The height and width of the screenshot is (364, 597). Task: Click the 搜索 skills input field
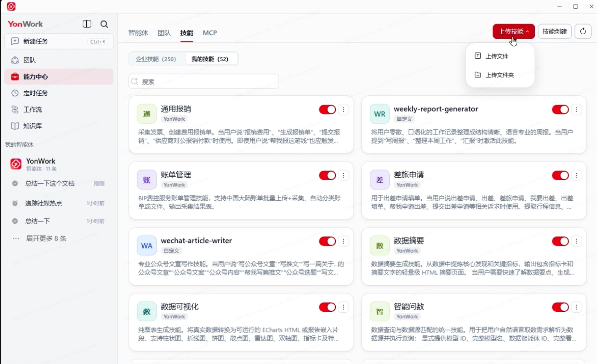click(204, 81)
